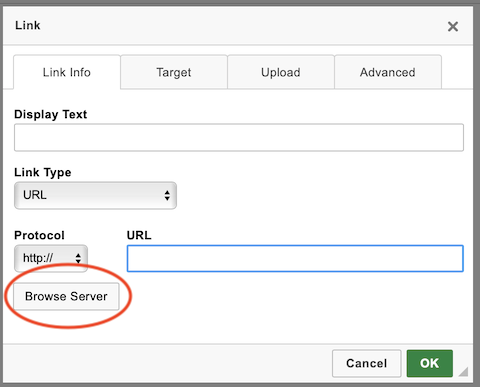
Task: Expand the Link Type dropdown showing URL
Action: point(95,195)
